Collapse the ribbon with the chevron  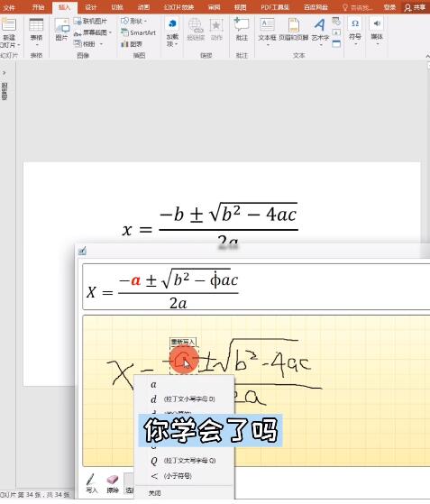[427, 56]
